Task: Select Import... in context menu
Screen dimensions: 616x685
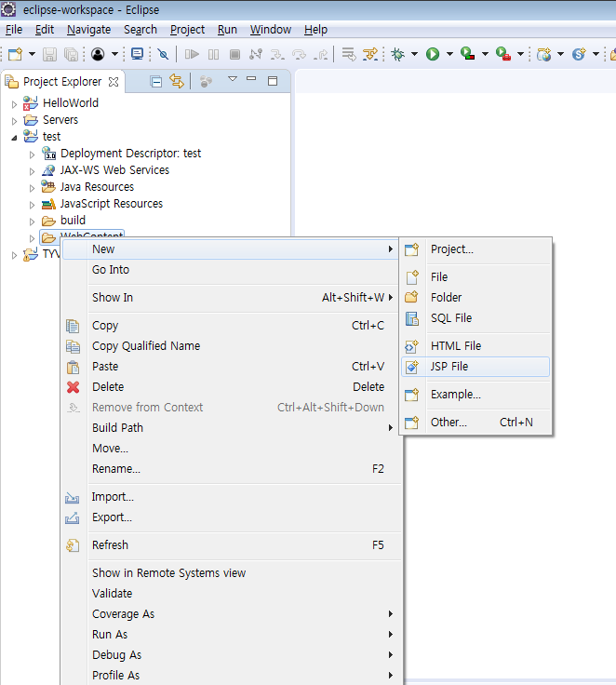Action: point(231,497)
